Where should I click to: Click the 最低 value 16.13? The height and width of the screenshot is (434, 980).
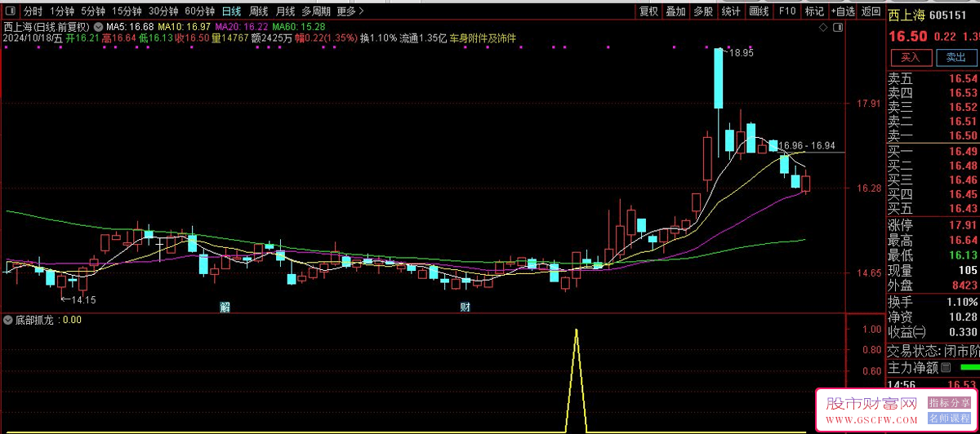click(963, 255)
